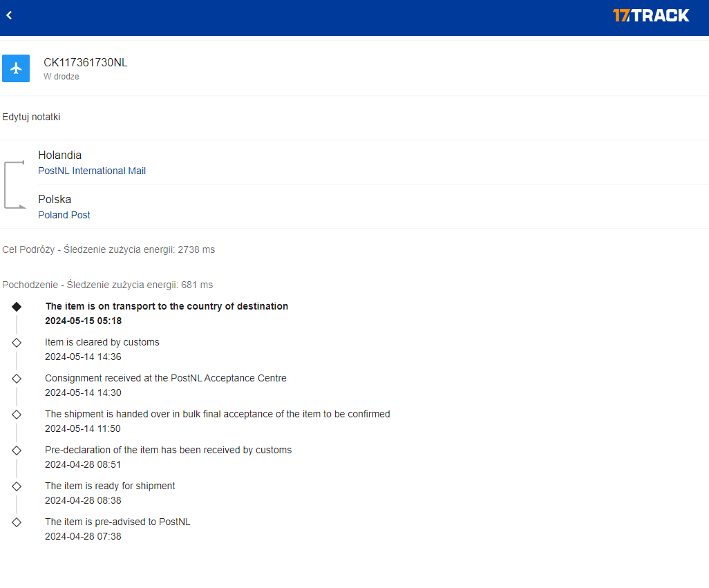
Task: Select the text 'Item is cleared by customs'
Action: pos(102,342)
